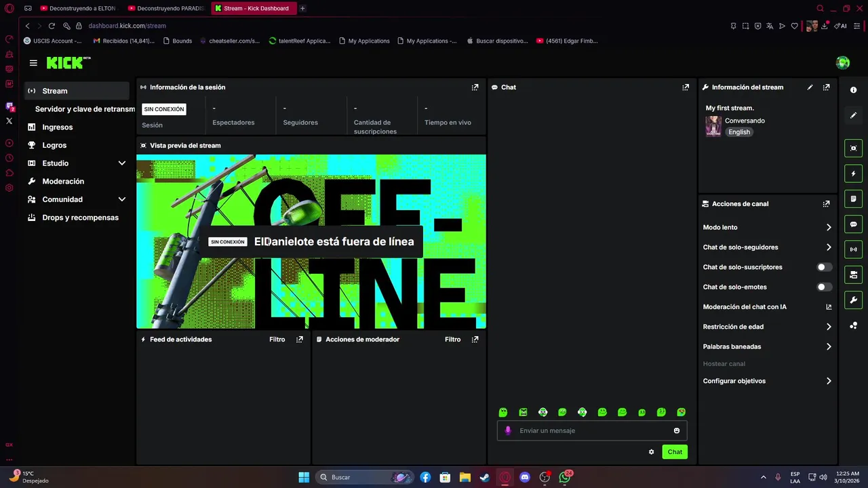
Task: Open the hamburger menu beside the Kick logo
Action: click(x=33, y=63)
